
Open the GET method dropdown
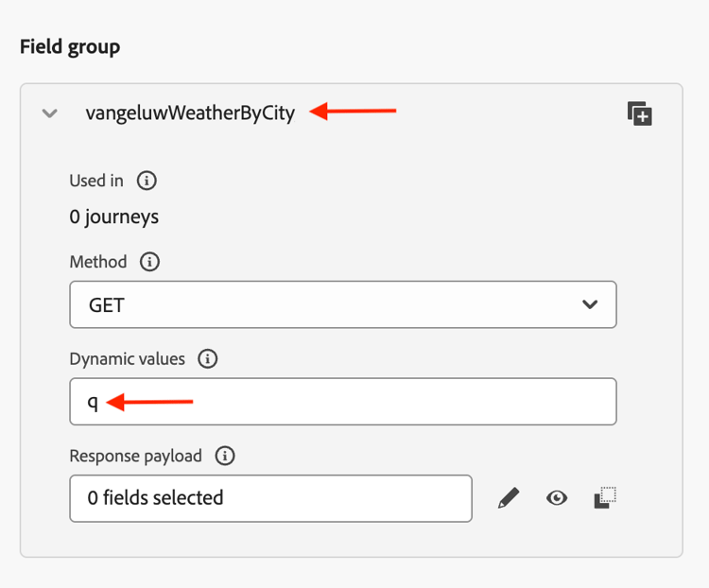342,304
